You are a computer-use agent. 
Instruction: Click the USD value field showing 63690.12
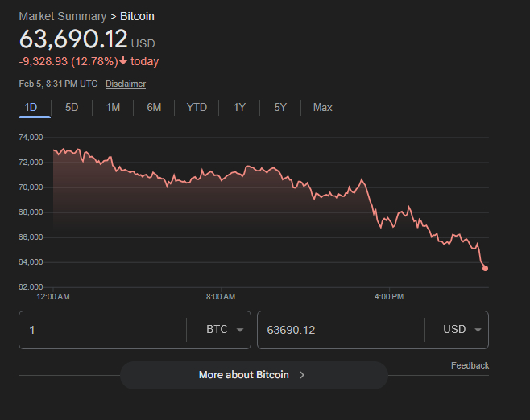click(x=338, y=330)
